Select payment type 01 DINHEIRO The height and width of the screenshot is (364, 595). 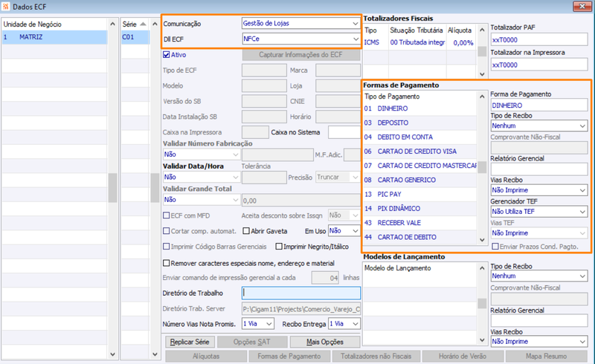coord(419,108)
